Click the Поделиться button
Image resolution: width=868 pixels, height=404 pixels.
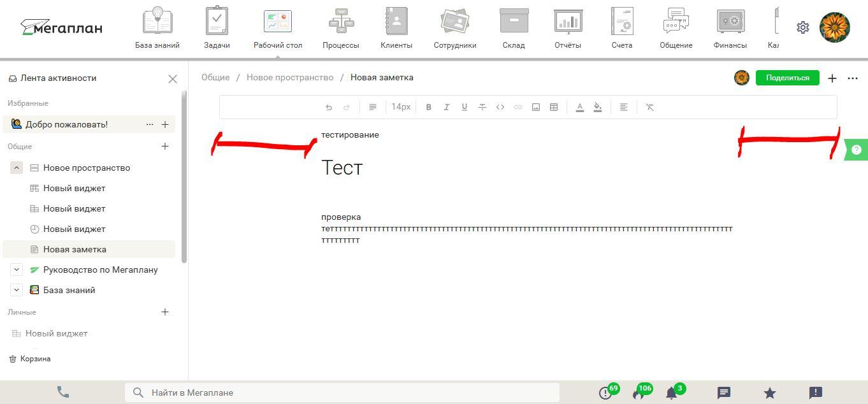pos(788,78)
